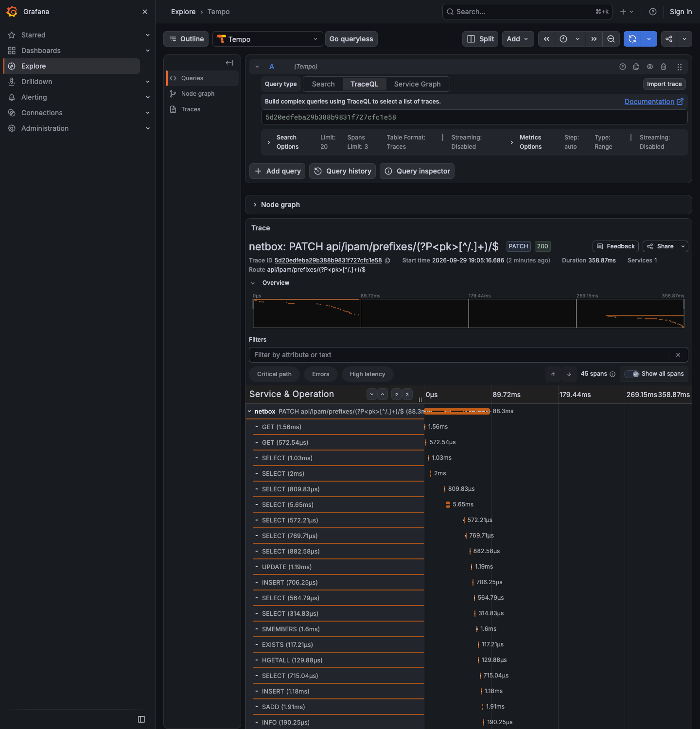Run query with the refresh icon
700x729 pixels.
coord(632,39)
